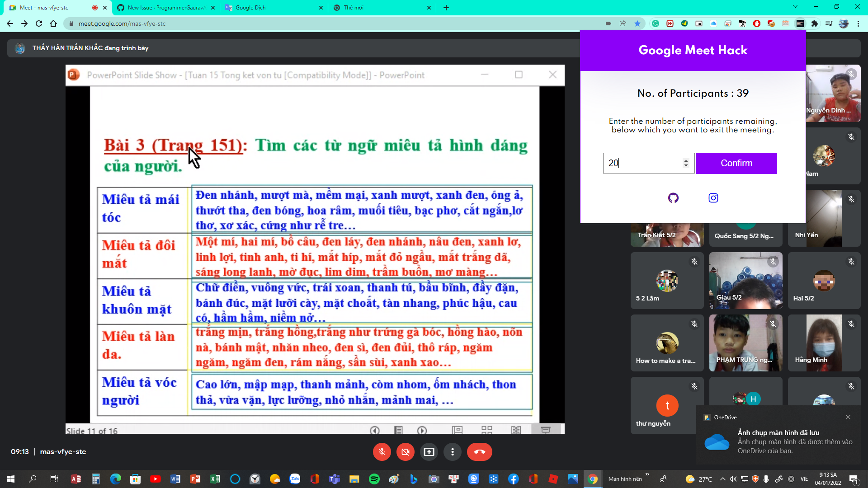This screenshot has width=868, height=488.
Task: Dismiss the OneDrive notification
Action: pos(848,417)
